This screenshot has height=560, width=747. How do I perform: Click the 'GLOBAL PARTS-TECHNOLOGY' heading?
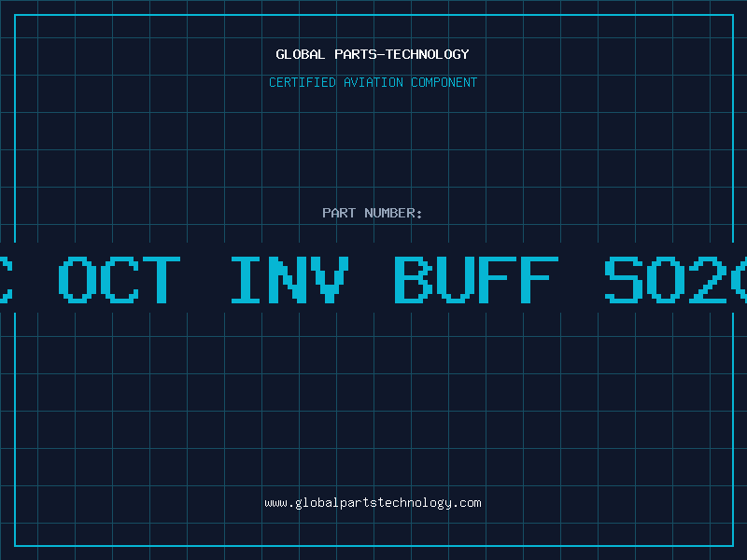[x=373, y=54]
